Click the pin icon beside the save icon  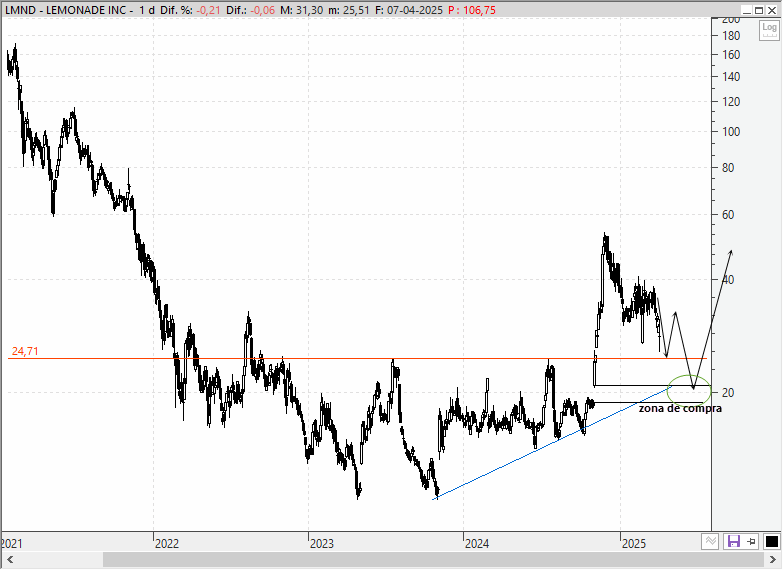pyautogui.click(x=752, y=542)
